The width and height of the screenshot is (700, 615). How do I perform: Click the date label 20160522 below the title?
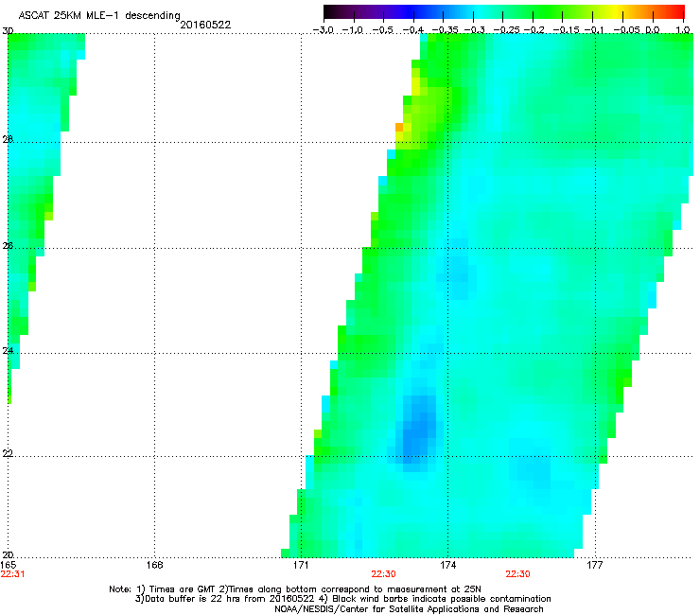click(x=205, y=25)
